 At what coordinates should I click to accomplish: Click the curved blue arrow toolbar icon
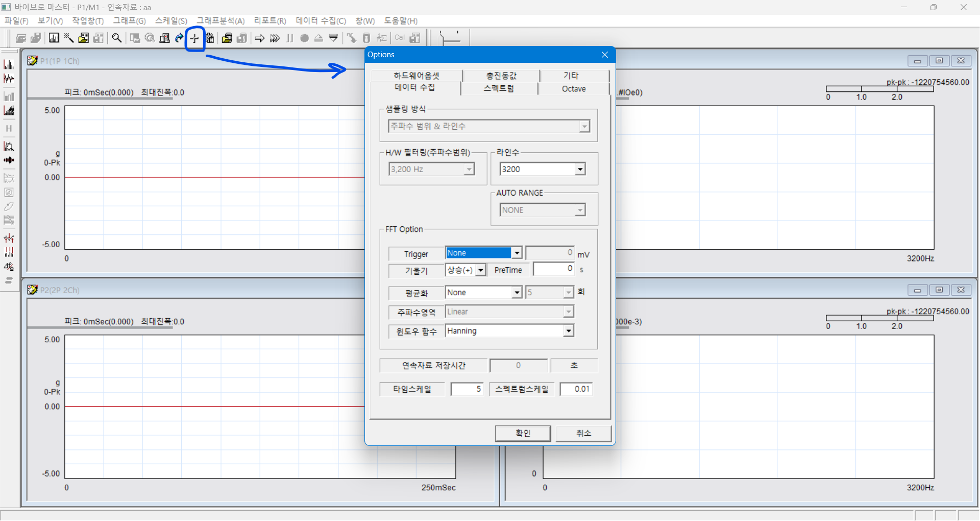[x=179, y=38]
